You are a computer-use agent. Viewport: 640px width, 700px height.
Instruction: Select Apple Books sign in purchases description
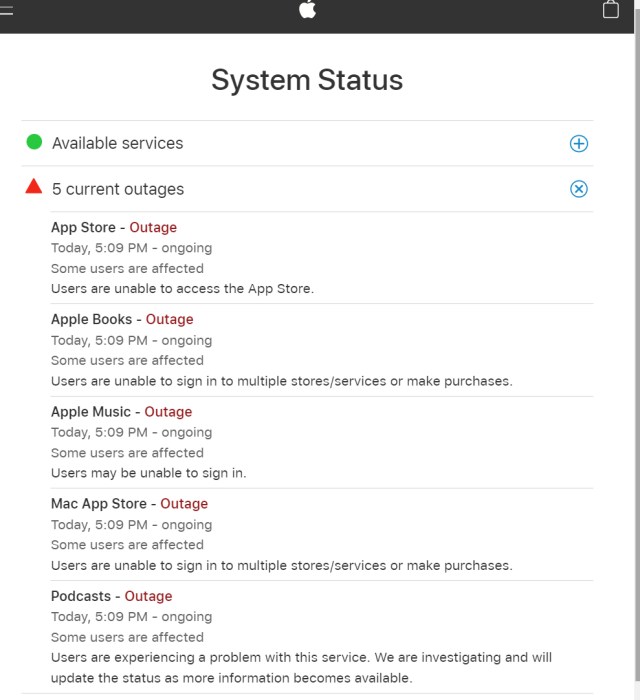point(282,381)
